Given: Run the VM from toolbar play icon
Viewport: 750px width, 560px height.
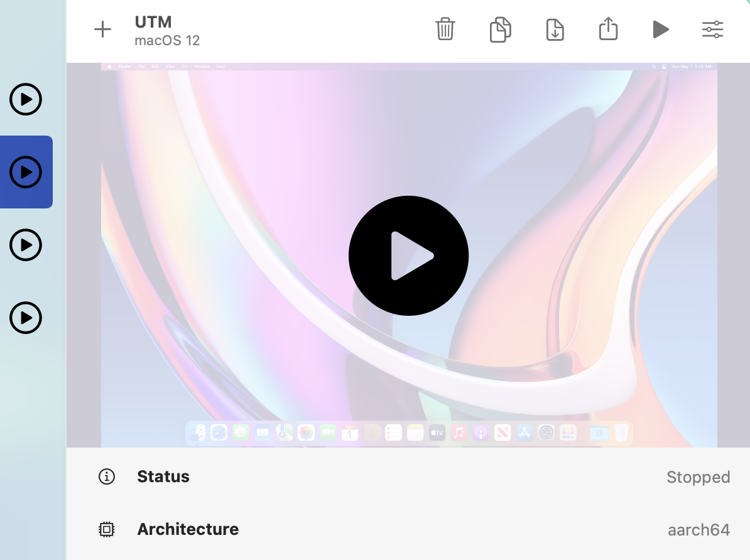Looking at the screenshot, I should (661, 30).
